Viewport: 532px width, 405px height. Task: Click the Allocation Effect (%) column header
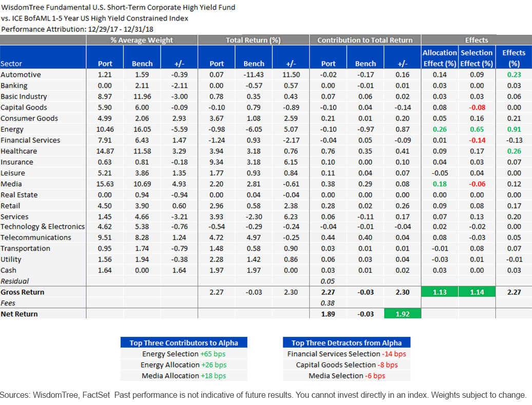click(440, 58)
